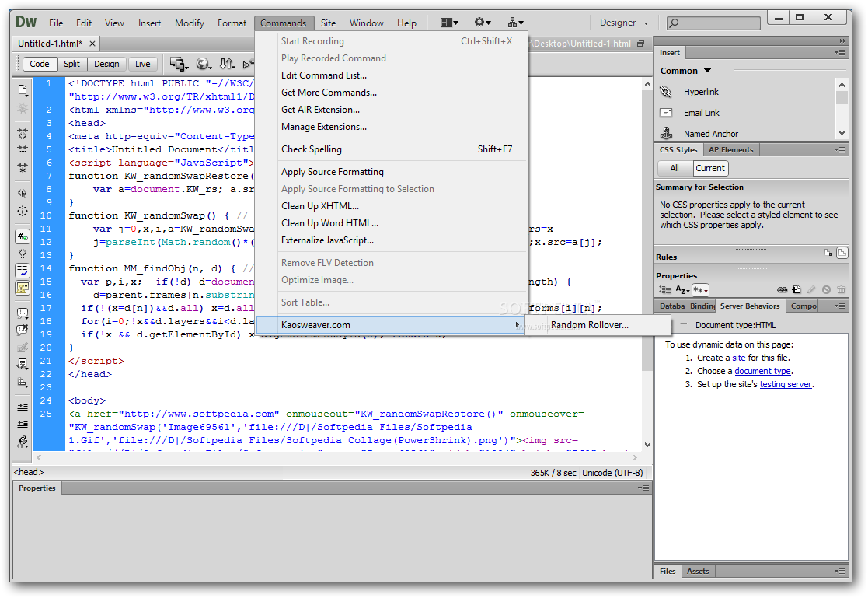Click the Indent Code icon
This screenshot has height=598, width=868.
[22, 407]
